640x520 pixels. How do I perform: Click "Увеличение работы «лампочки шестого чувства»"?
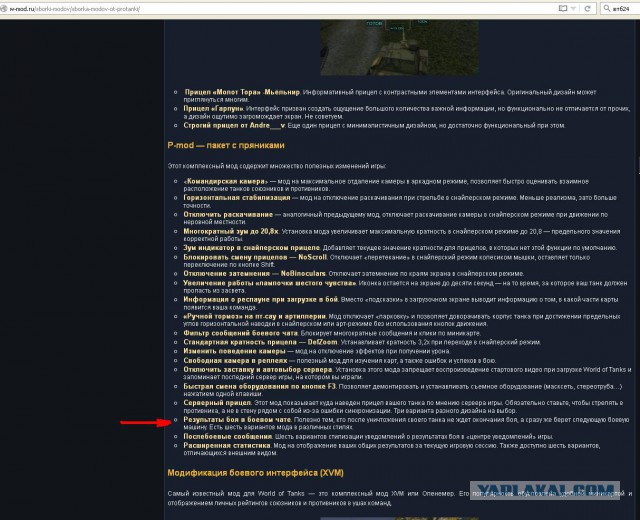269,283
